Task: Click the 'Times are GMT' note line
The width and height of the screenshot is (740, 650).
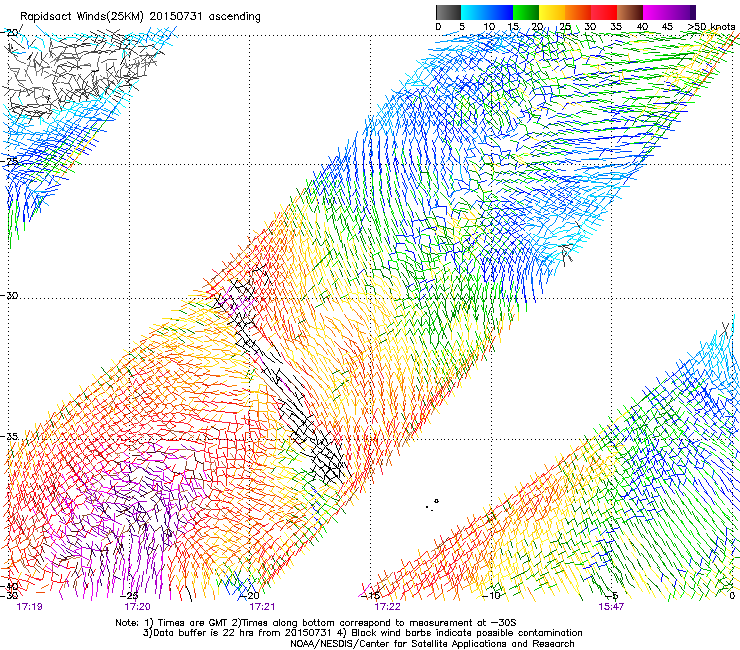Action: (x=316, y=623)
